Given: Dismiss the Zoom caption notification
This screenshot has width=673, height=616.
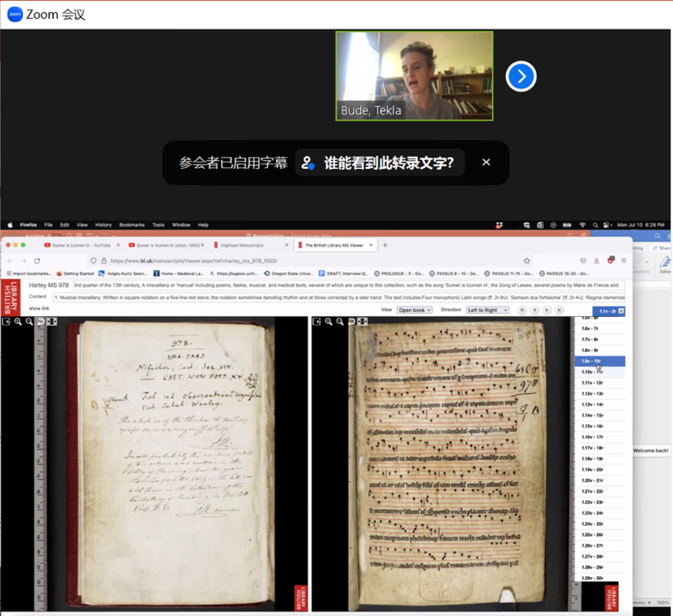Looking at the screenshot, I should [486, 162].
